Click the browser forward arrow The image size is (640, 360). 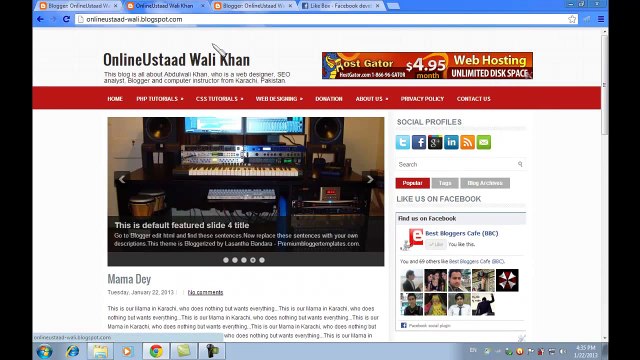[53, 19]
